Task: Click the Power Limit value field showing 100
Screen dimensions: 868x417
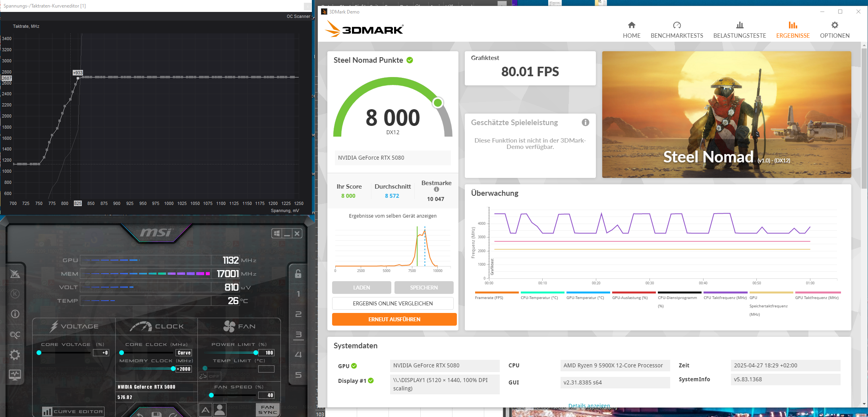Action: (266, 353)
